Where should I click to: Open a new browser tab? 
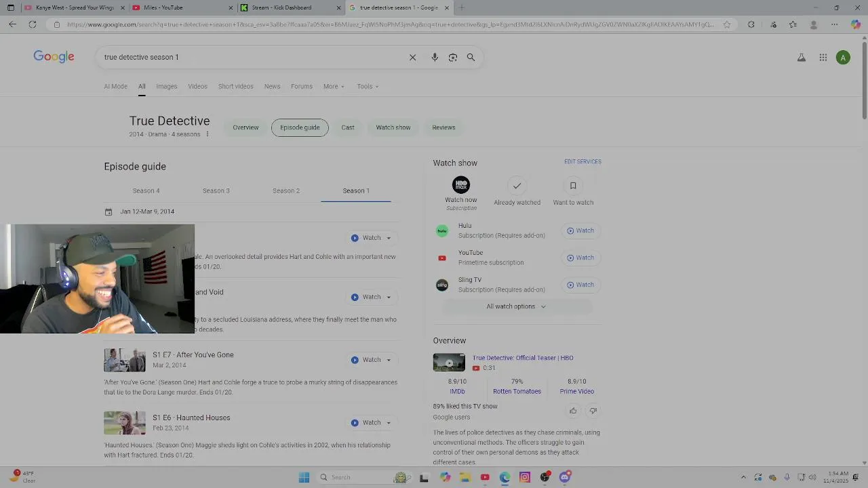coord(461,7)
